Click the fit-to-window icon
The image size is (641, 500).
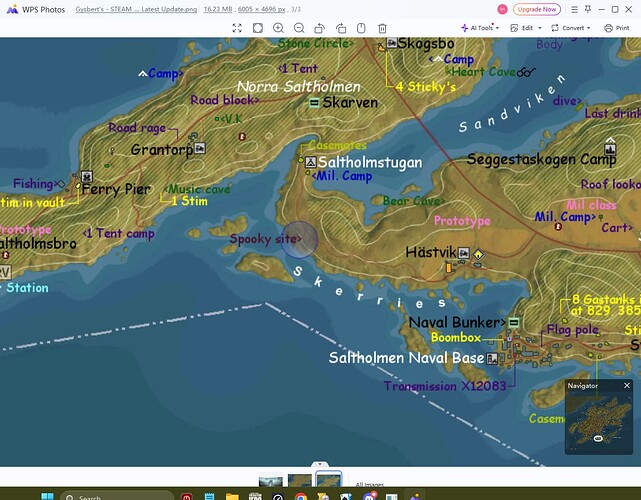pos(258,28)
